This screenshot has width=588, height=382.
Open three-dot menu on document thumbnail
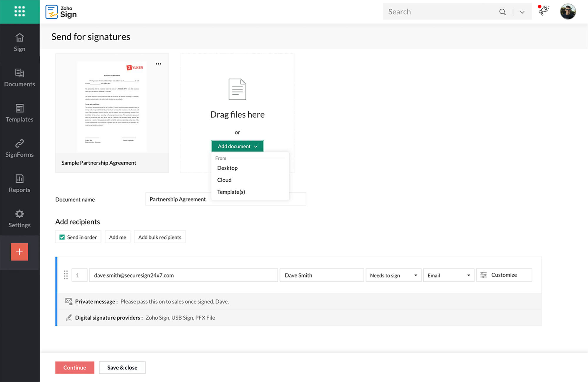coord(158,64)
